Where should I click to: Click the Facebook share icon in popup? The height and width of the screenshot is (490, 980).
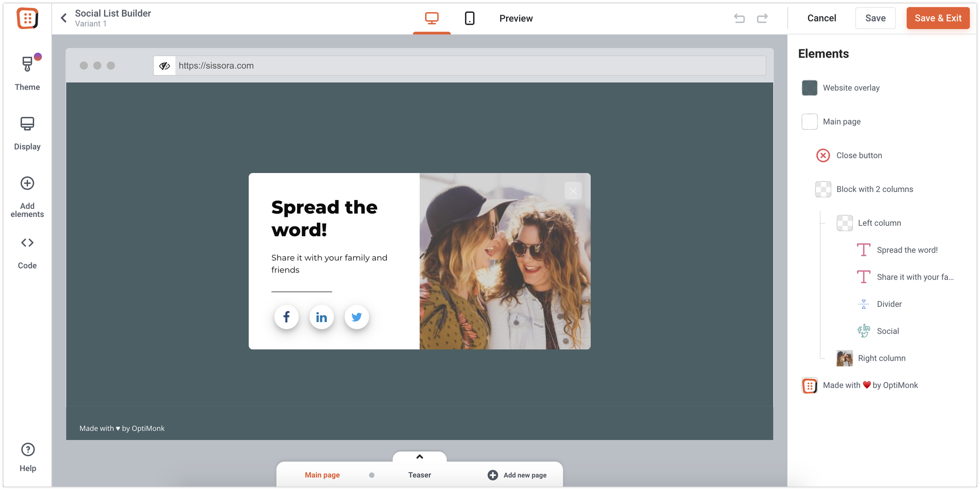click(286, 317)
